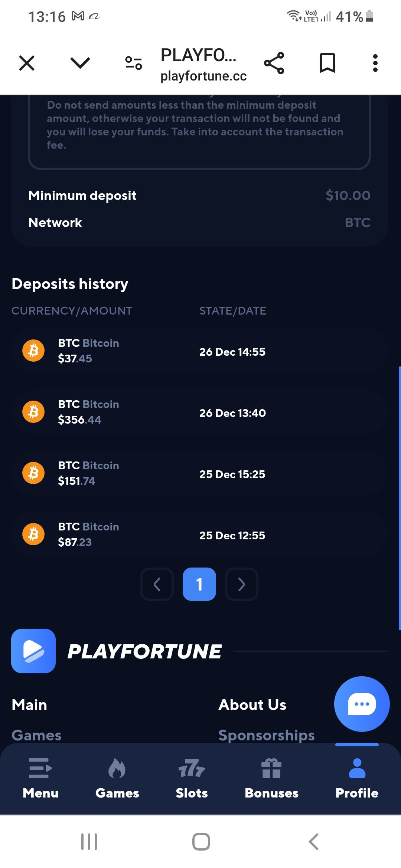Open site settings tune icon
Viewport: 401px width, 868px height.
point(134,63)
